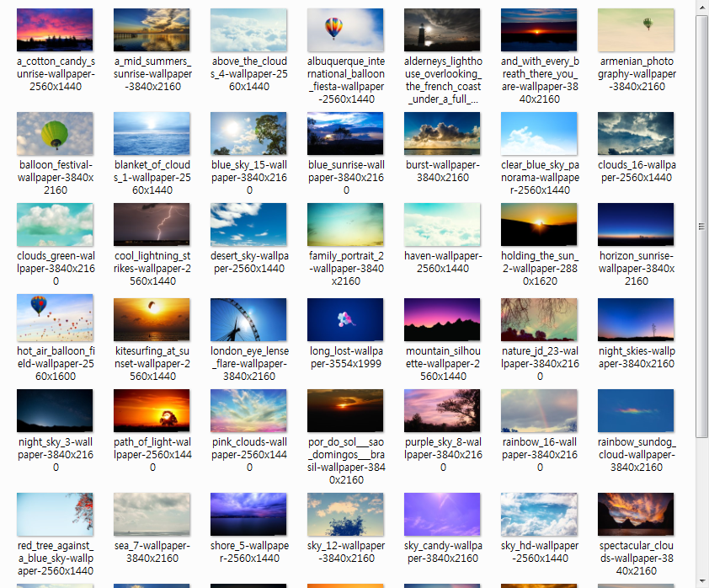Select the blue_sky_15 wallpaper thumbnail
The width and height of the screenshot is (709, 588).
click(x=248, y=133)
